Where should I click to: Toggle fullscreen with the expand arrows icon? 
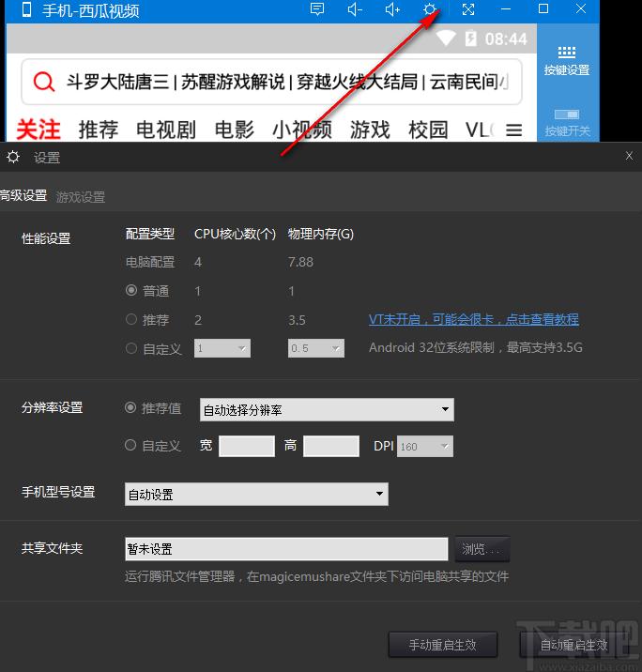pos(468,9)
